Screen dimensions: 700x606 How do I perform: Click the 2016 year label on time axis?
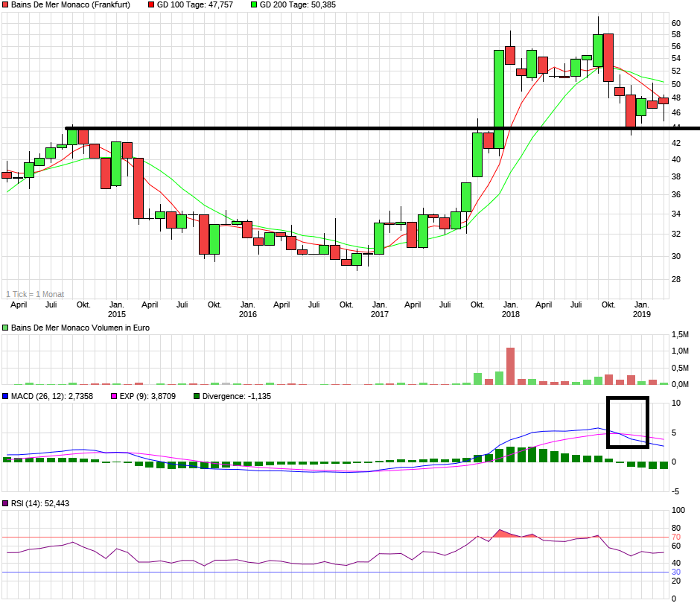coord(248,314)
